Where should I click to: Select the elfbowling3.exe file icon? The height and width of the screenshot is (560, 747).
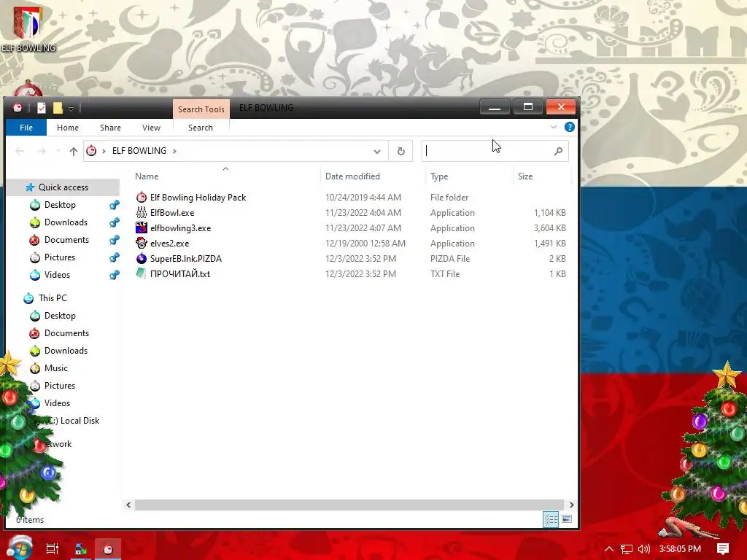[x=142, y=227]
